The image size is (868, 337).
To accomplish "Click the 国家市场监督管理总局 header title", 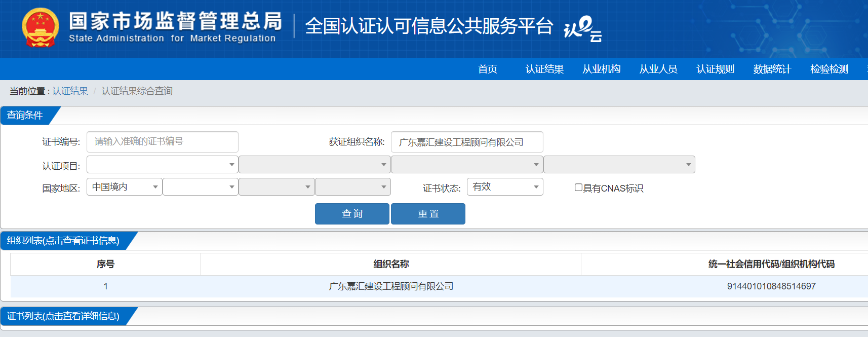I will (x=175, y=21).
